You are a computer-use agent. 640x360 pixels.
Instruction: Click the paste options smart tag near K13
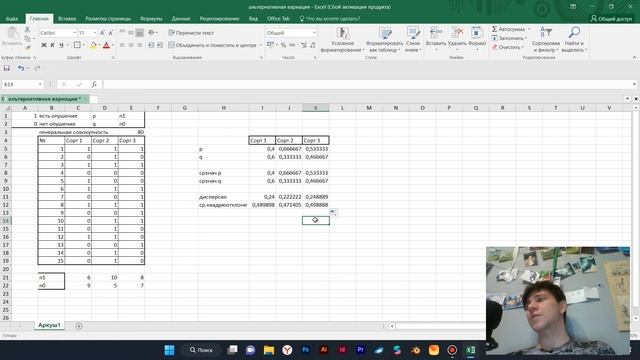coord(333,212)
